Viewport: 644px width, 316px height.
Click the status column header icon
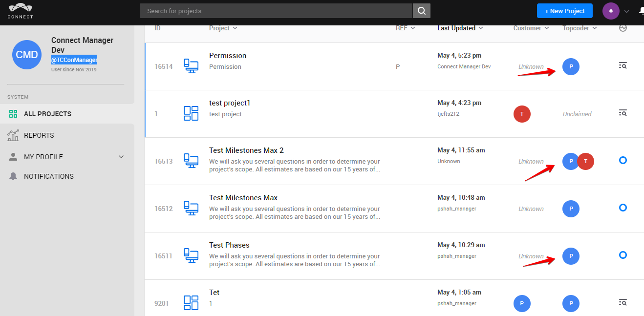[x=623, y=28]
